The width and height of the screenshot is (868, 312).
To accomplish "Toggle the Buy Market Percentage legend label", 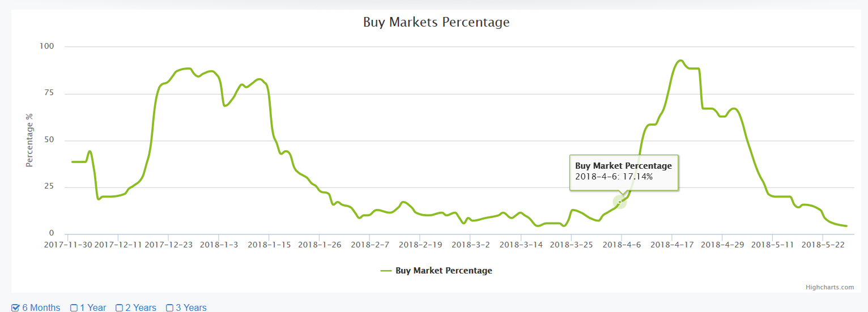I will pyautogui.click(x=444, y=271).
